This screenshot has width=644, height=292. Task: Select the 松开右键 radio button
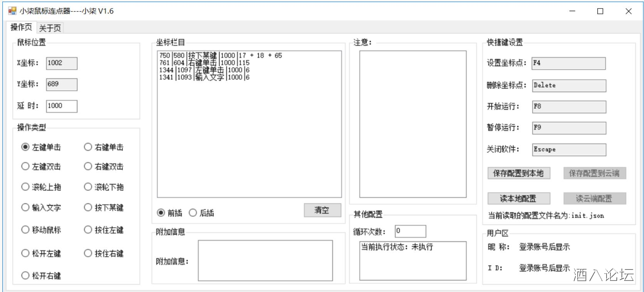(25, 275)
